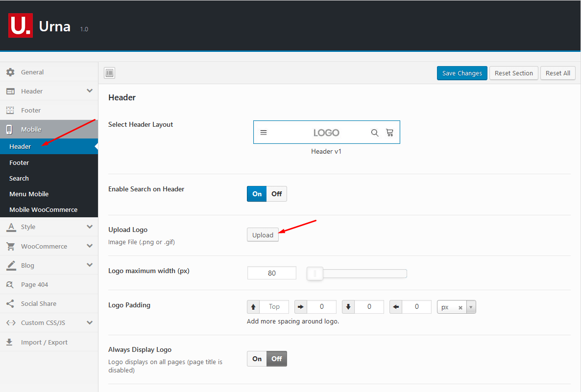Click the Upload logo button
The width and height of the screenshot is (581, 392).
pyautogui.click(x=263, y=235)
